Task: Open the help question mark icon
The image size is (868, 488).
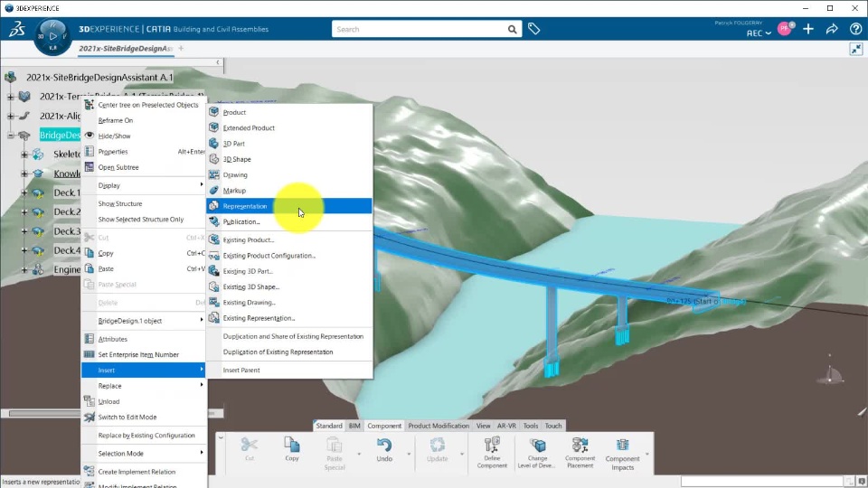Action: (856, 29)
